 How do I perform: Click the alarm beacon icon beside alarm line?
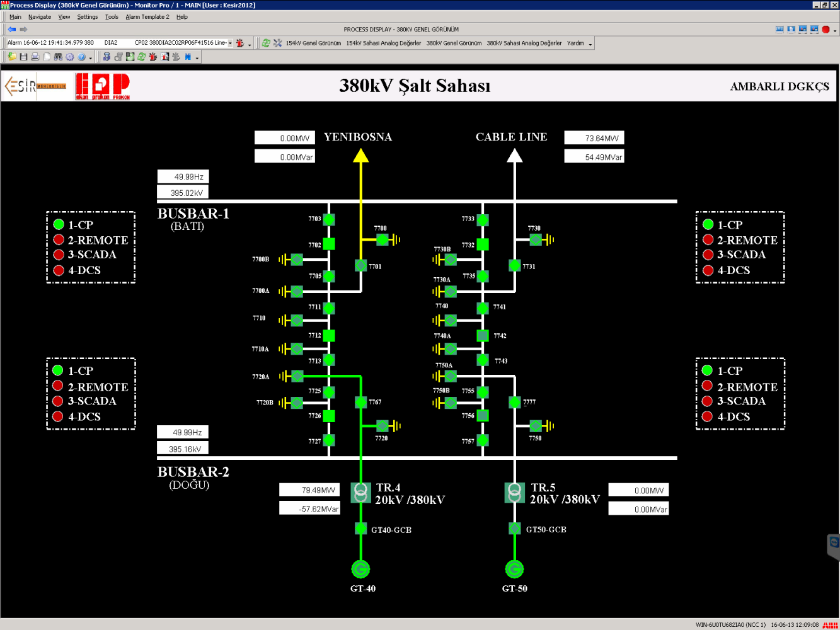240,43
